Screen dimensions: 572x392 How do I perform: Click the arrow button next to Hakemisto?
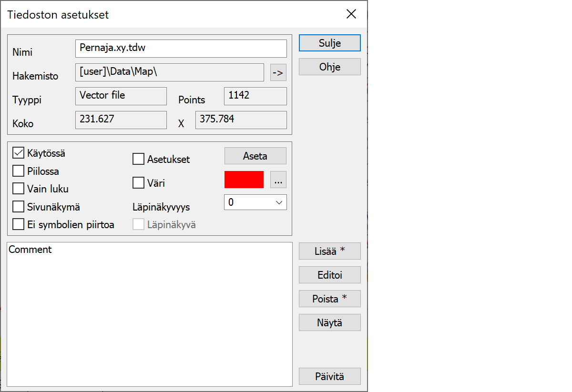point(278,73)
